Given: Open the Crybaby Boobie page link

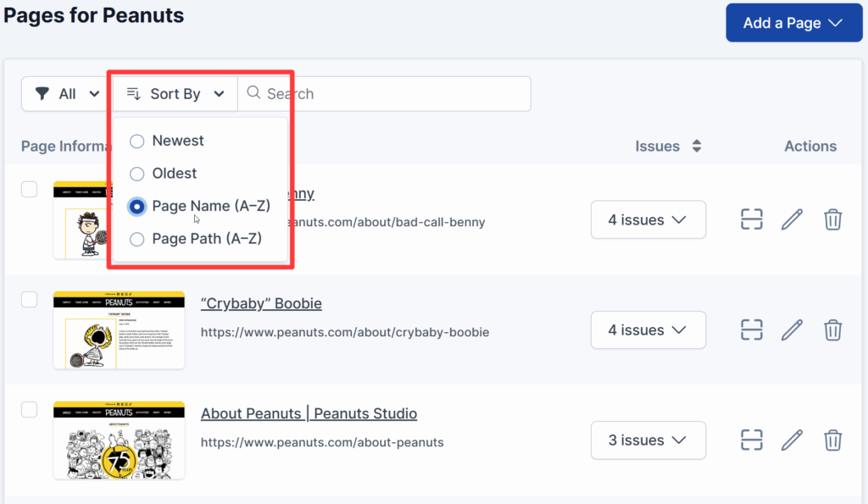Looking at the screenshot, I should pyautogui.click(x=261, y=303).
